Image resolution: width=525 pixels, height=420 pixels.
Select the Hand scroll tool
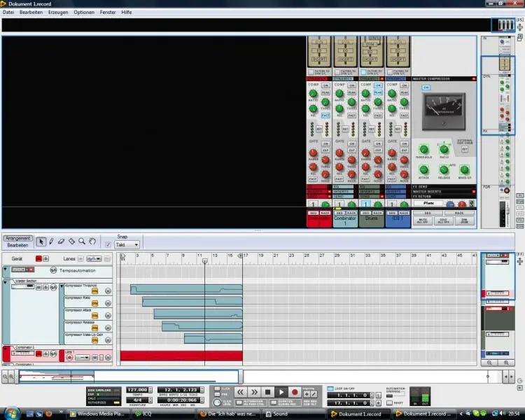pyautogui.click(x=92, y=241)
